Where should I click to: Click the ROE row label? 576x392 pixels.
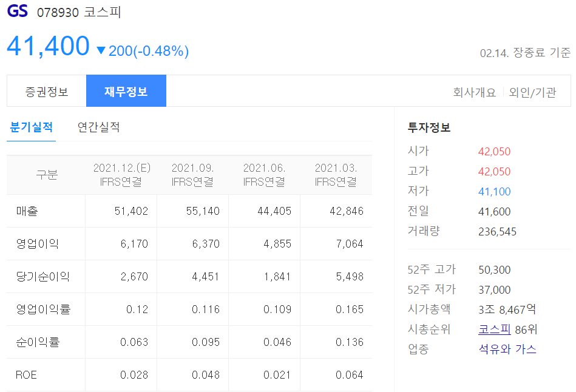click(26, 375)
